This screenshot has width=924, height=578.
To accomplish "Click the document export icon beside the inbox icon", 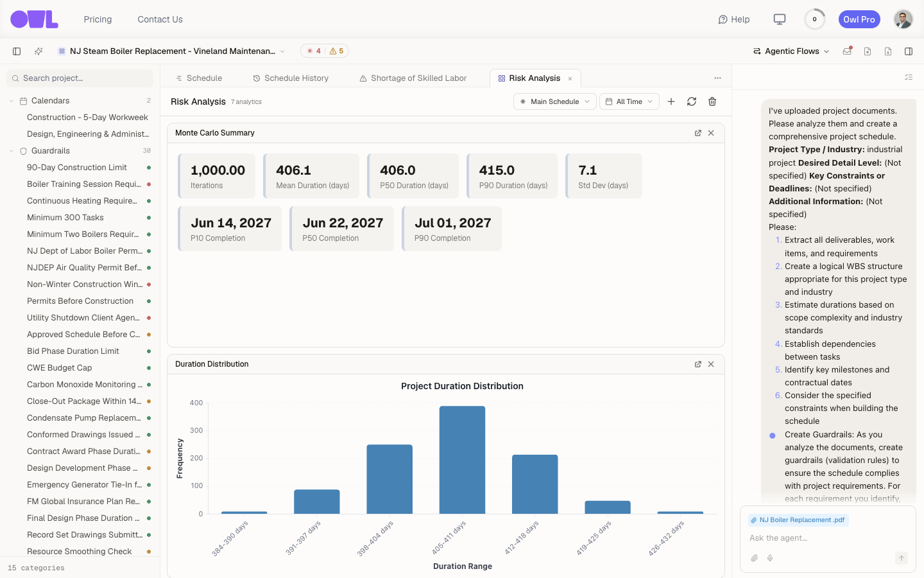I will (868, 51).
